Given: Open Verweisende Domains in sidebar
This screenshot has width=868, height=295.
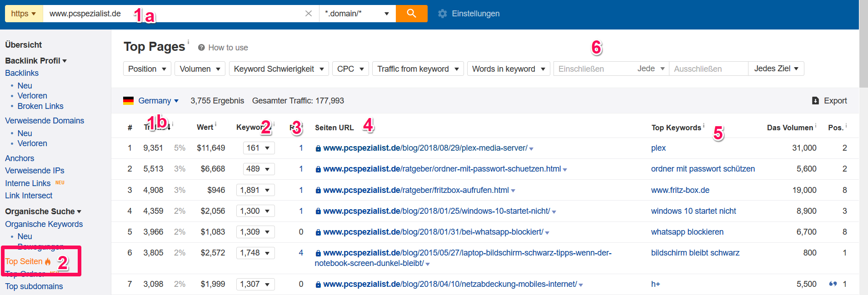Looking at the screenshot, I should (45, 121).
